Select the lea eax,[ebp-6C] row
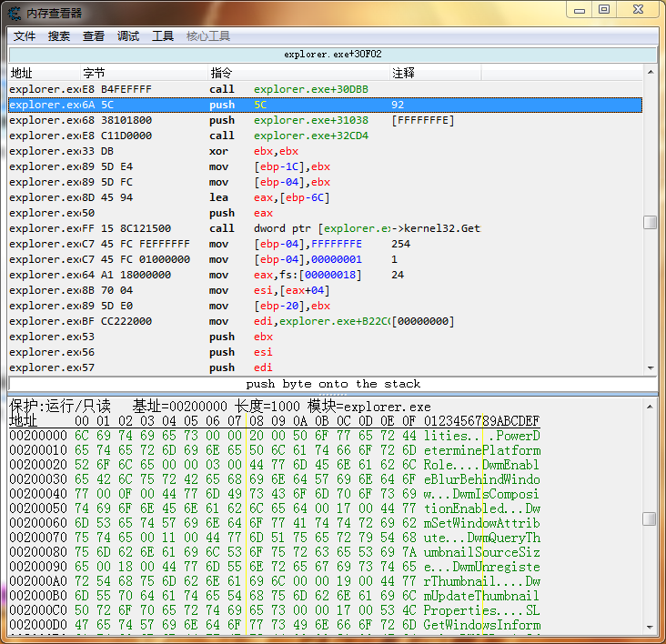The height and width of the screenshot is (644, 666). click(326, 197)
